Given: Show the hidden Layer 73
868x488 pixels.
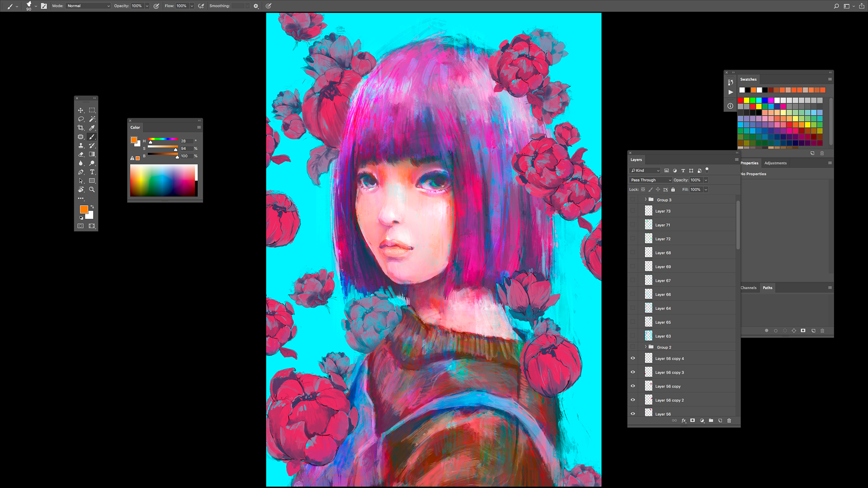Looking at the screenshot, I should [633, 211].
